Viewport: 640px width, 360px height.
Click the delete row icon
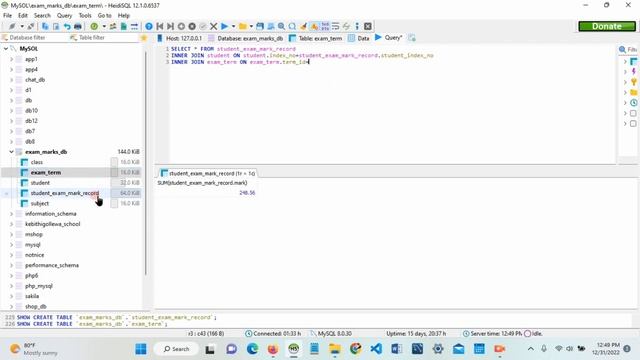[192, 26]
